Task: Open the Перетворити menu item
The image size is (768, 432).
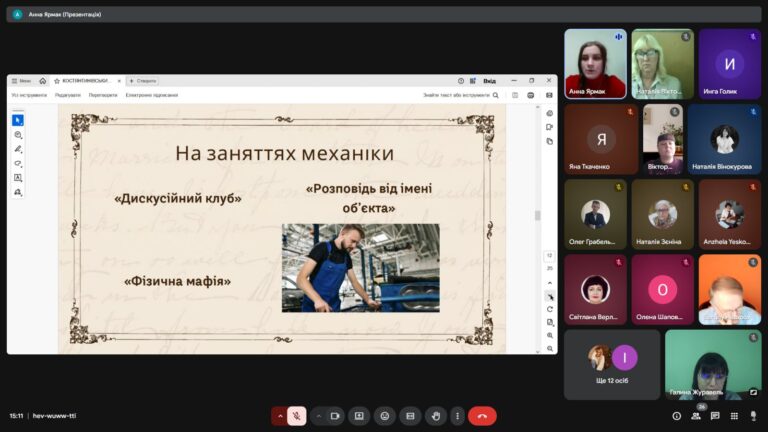Action: pos(103,95)
